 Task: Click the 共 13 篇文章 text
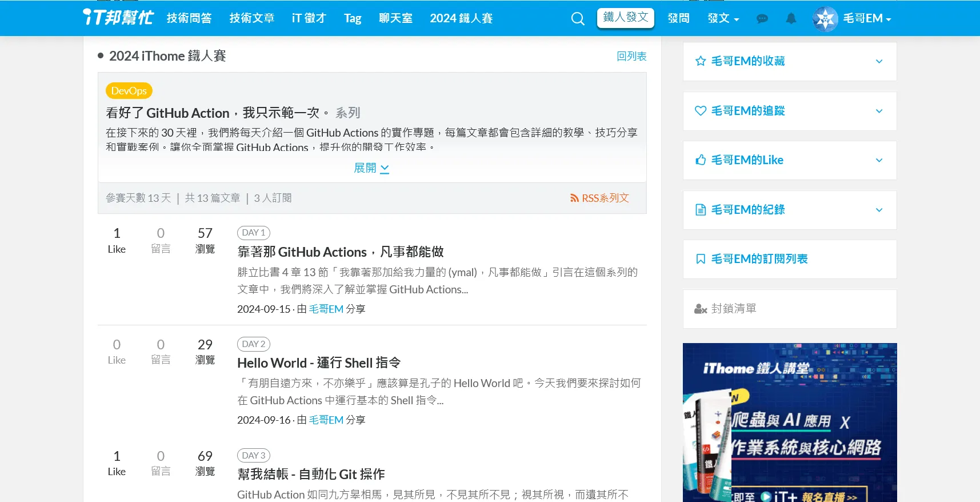213,198
